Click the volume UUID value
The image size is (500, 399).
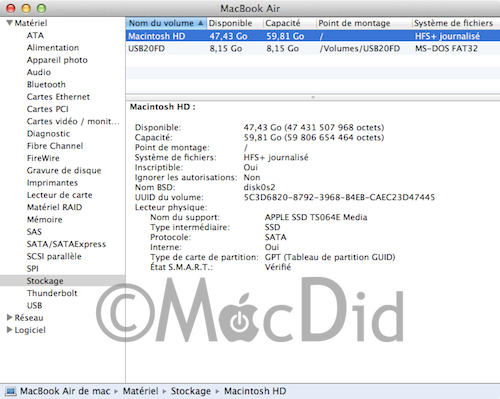pos(339,197)
